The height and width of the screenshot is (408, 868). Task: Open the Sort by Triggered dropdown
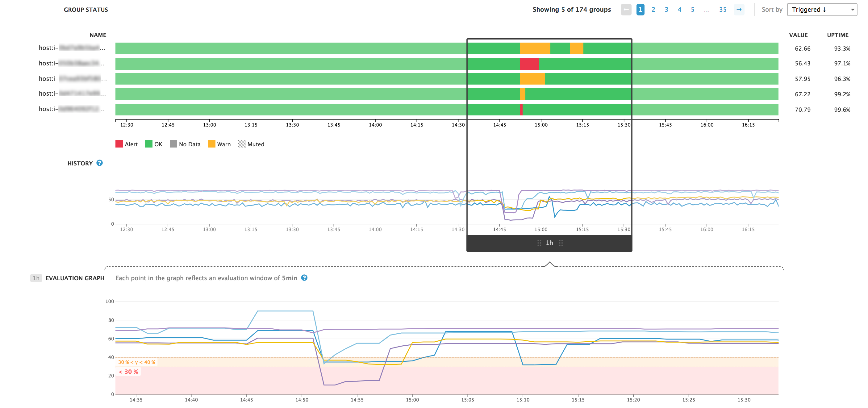pos(822,10)
